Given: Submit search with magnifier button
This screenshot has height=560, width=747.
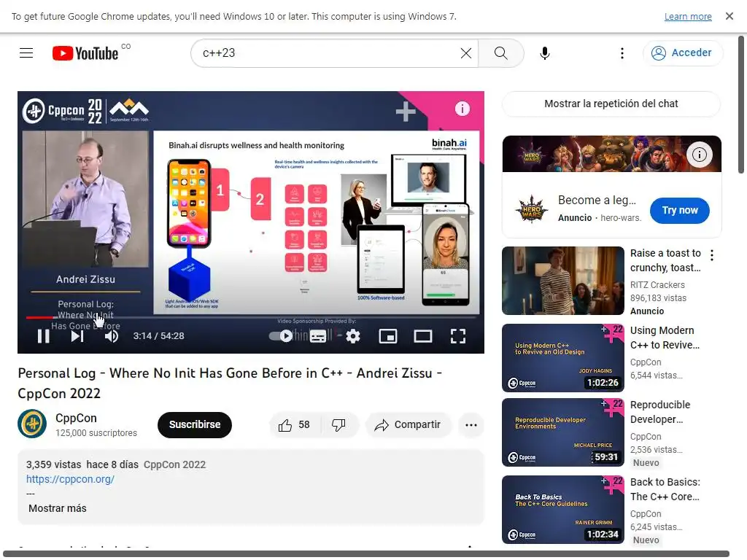Looking at the screenshot, I should coord(500,52).
